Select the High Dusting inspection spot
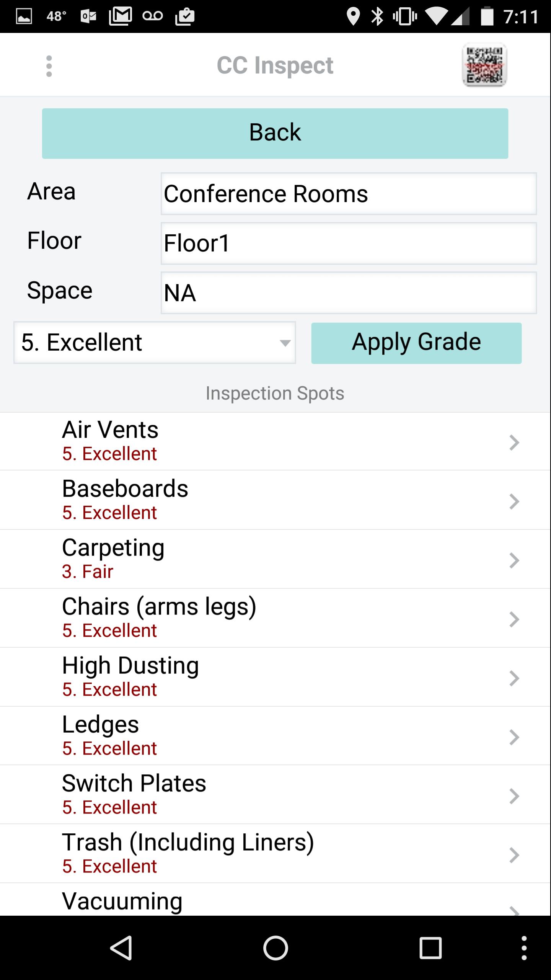 275,677
